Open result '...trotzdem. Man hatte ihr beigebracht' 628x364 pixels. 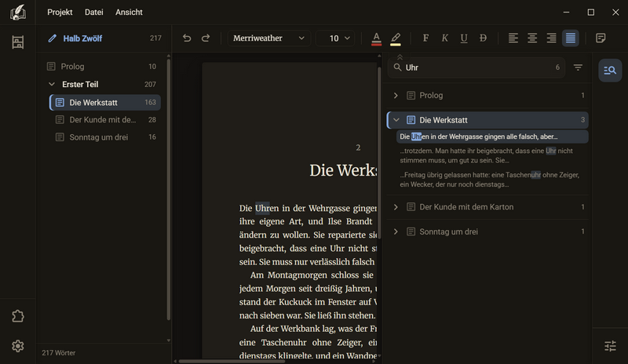click(492, 156)
